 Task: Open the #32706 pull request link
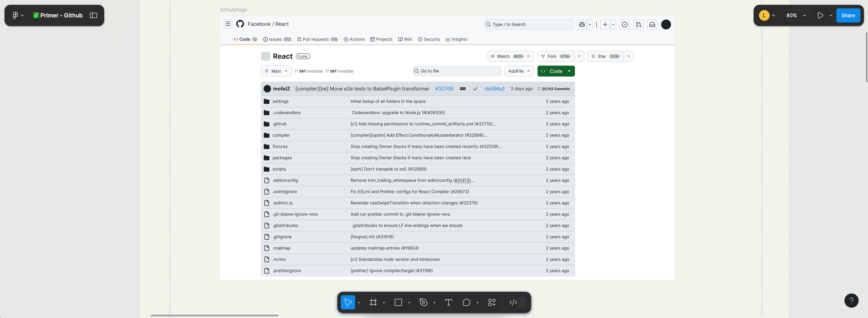(x=444, y=89)
